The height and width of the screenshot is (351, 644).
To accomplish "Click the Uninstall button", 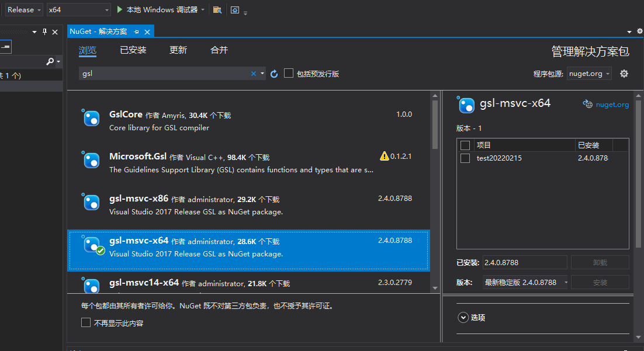I will (600, 262).
